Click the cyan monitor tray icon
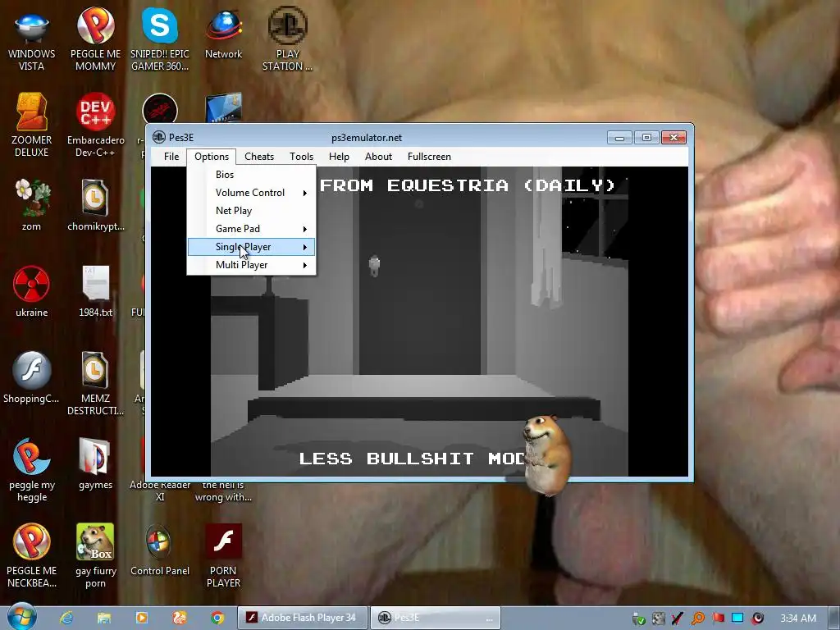 click(737, 618)
